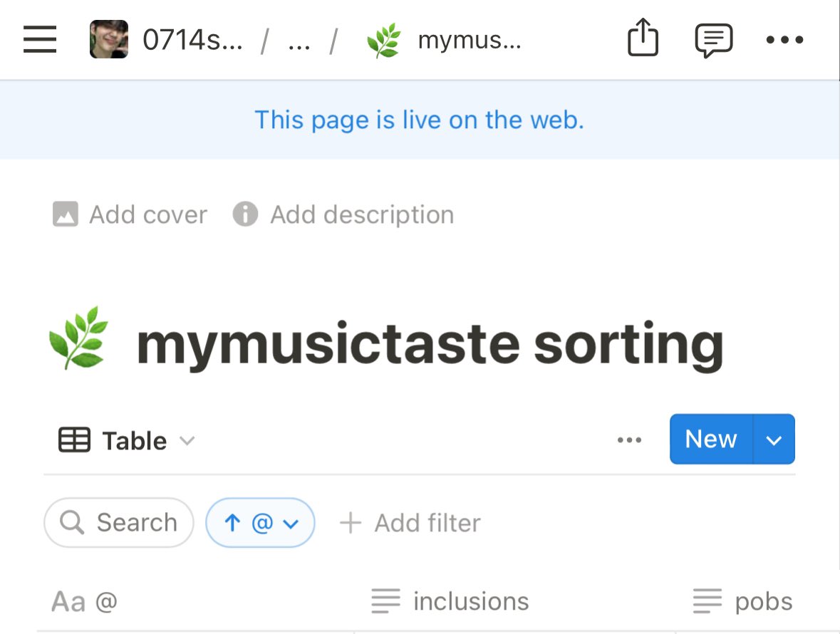Click Add description
840x634 pixels.
(x=343, y=214)
